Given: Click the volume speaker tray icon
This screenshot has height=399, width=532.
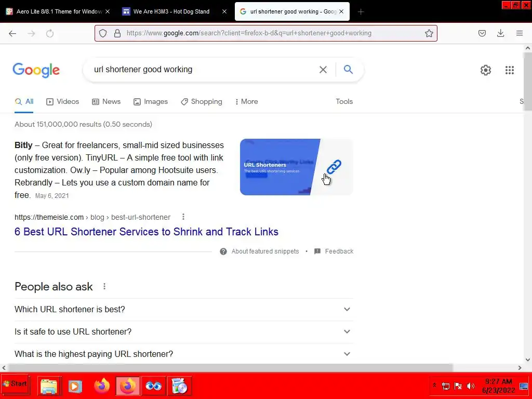Looking at the screenshot, I should click(x=471, y=386).
